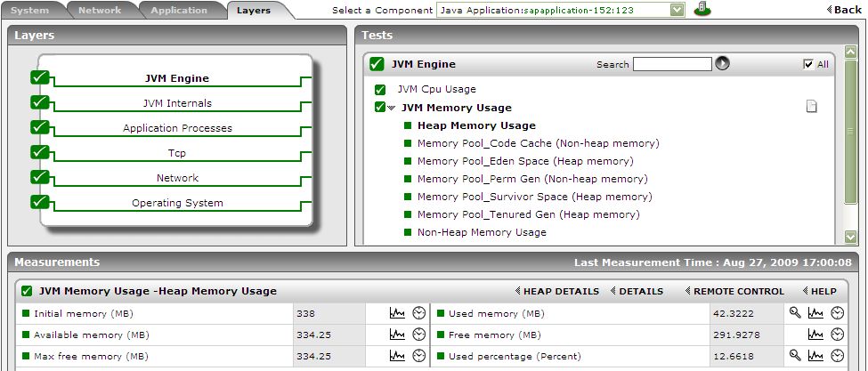Select Memory Pool_Survivor Space (Heap memory)
Viewport: 868px width, 371px height.
click(535, 197)
